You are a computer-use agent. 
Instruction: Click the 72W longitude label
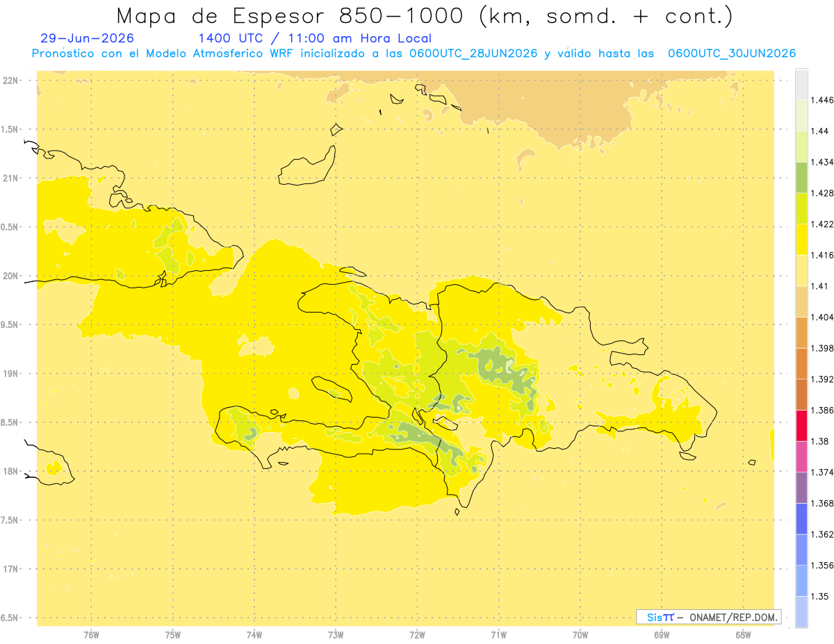417,635
